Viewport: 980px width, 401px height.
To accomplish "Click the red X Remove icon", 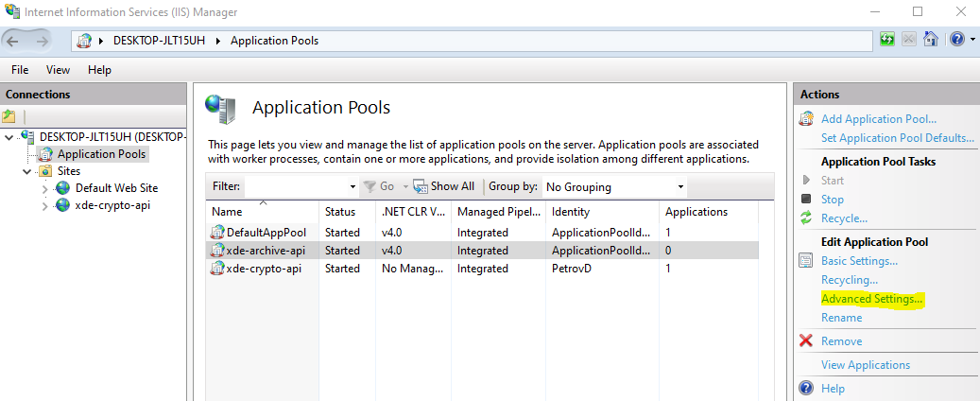I will [806, 340].
